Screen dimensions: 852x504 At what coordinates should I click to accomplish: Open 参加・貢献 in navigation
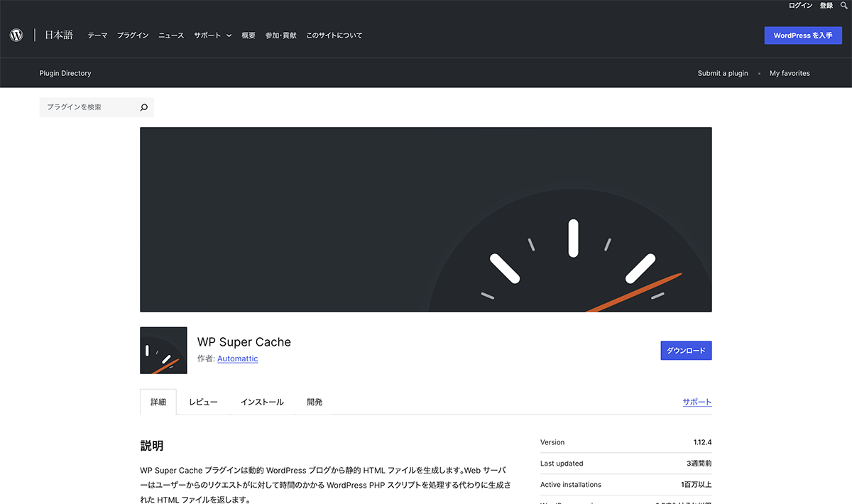click(x=280, y=35)
